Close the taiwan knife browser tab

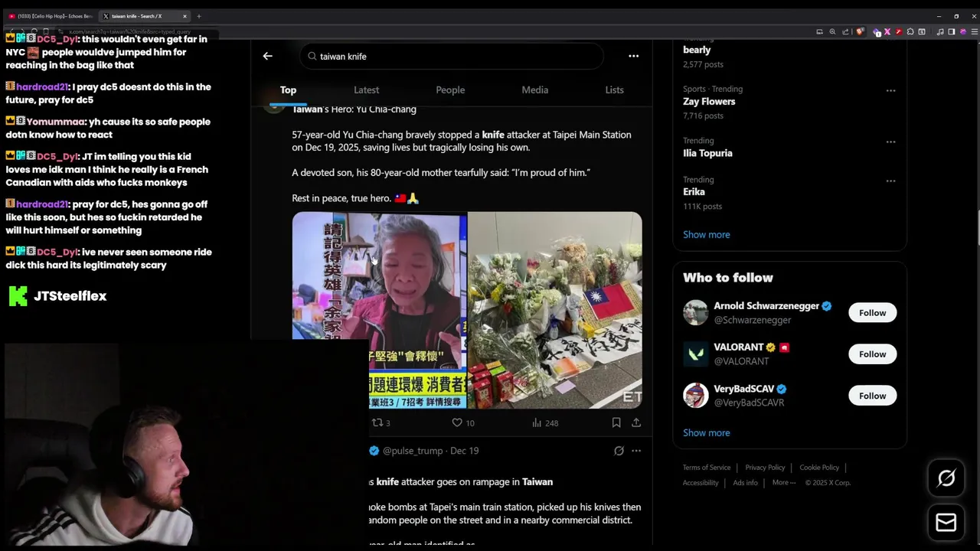click(185, 16)
